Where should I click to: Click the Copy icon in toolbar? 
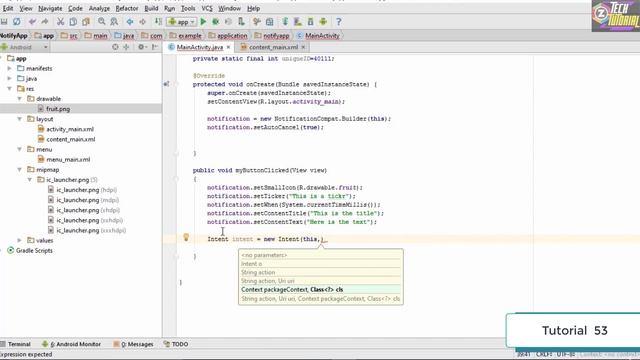pyautogui.click(x=73, y=22)
